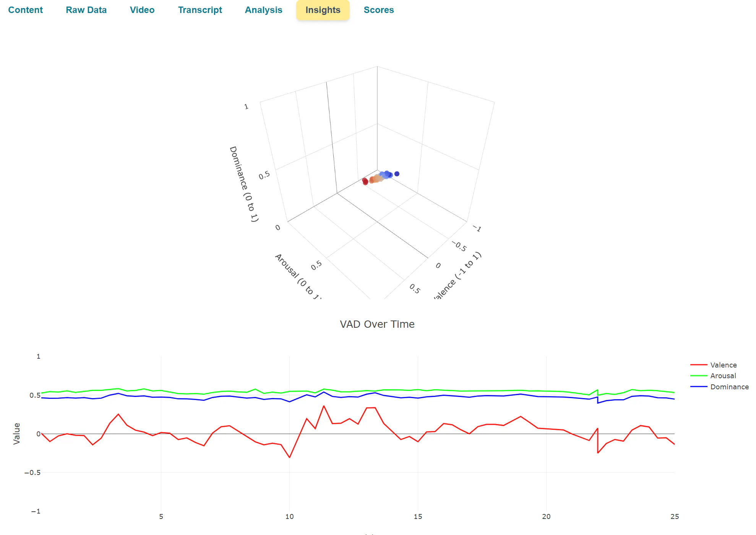Click the dark red point in 3D scatter

[x=365, y=181]
